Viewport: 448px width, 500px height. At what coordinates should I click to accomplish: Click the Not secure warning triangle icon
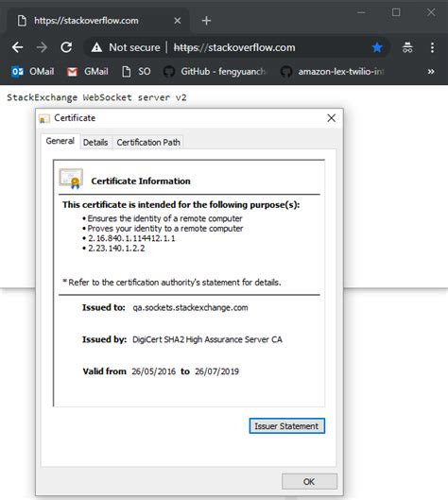[96, 47]
